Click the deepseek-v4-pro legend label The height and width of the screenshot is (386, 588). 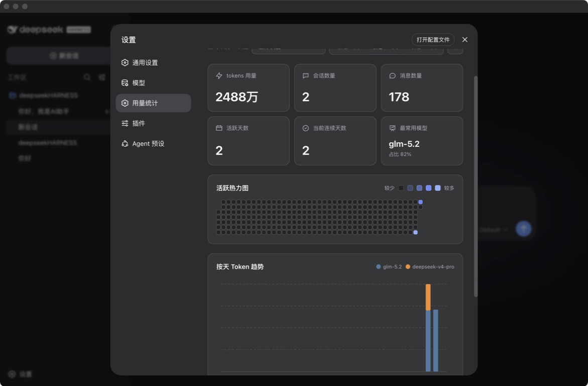coord(433,266)
